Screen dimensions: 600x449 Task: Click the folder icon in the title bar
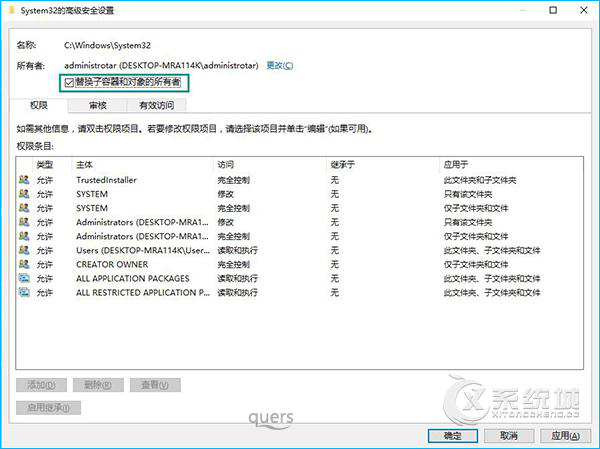pos(11,10)
